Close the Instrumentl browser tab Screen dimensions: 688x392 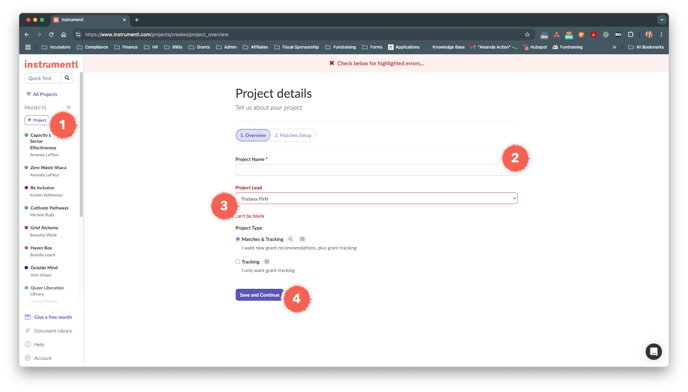124,20
